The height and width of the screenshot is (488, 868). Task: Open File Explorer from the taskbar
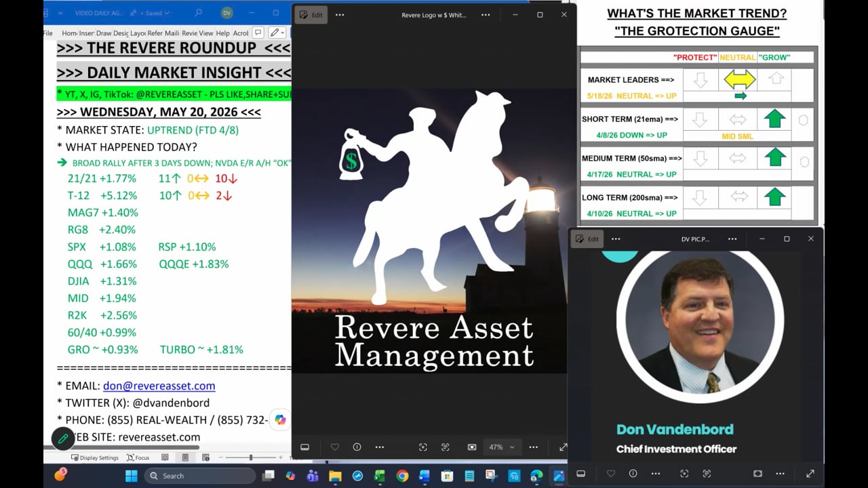click(335, 476)
